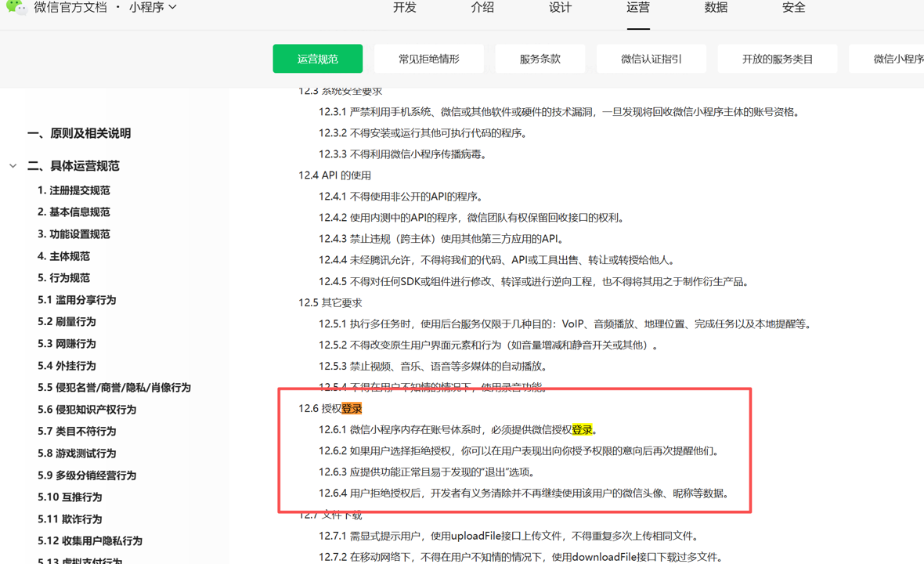Click line 12.7.1 about uploadFile接口

point(508,537)
